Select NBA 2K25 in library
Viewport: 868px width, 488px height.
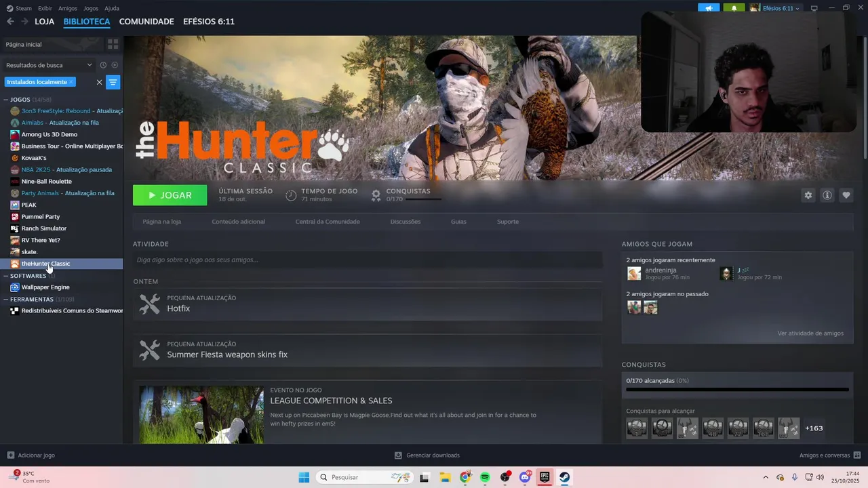[66, 169]
